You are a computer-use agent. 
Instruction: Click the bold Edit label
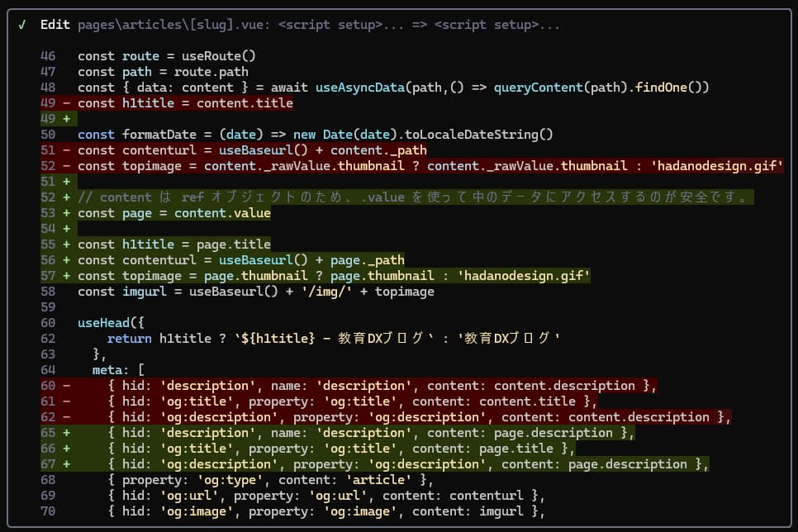coord(55,25)
